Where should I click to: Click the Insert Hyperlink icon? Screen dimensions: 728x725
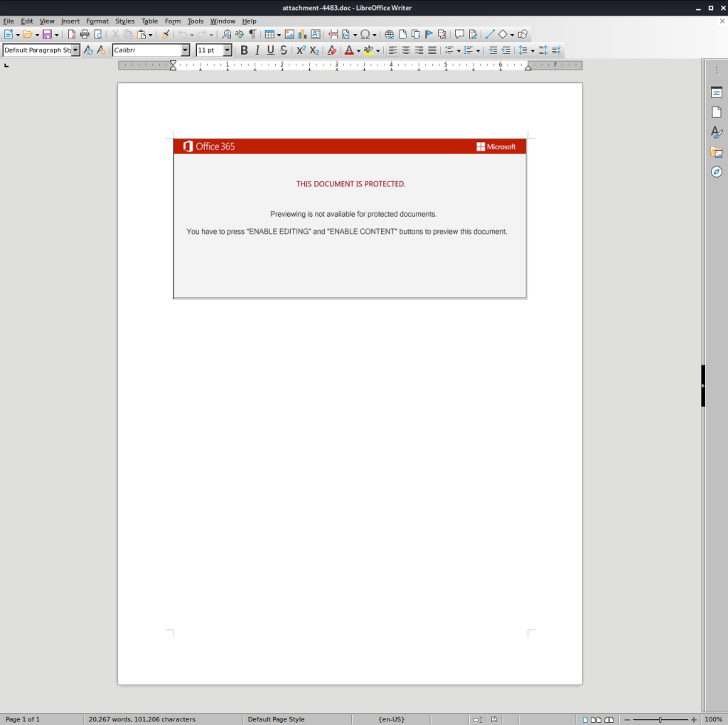(389, 34)
